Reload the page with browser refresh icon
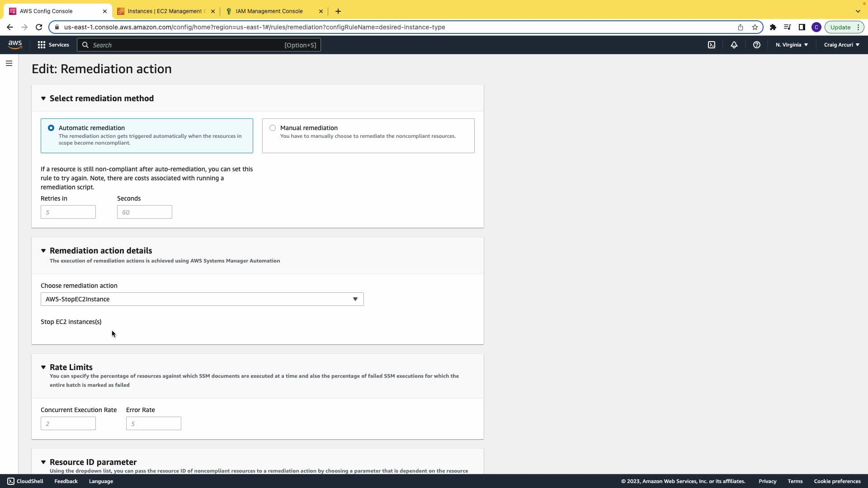 point(39,27)
